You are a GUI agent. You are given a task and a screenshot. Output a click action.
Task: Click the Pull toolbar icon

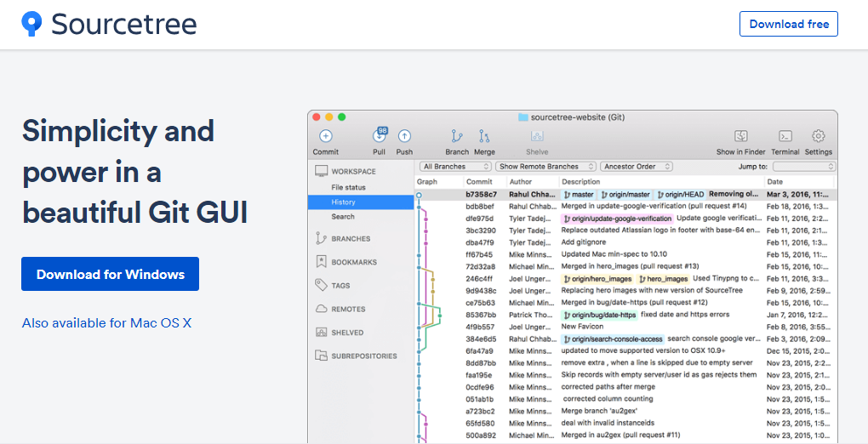[380, 135]
